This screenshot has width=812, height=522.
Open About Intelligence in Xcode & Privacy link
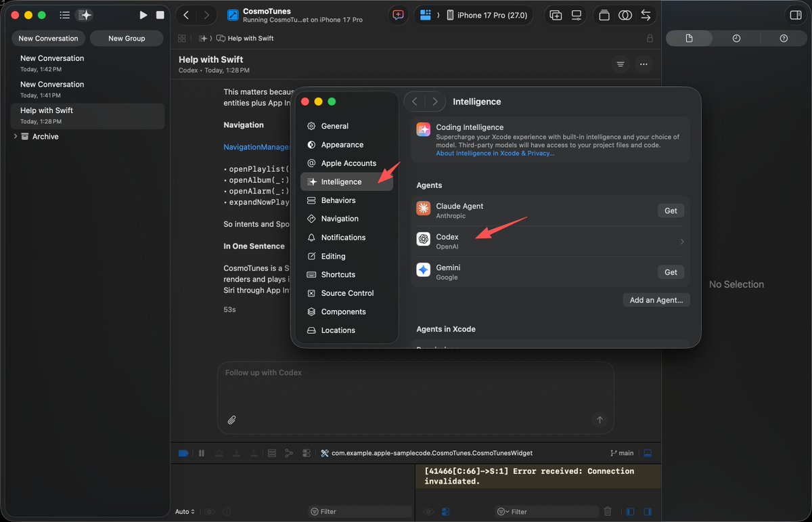click(495, 153)
